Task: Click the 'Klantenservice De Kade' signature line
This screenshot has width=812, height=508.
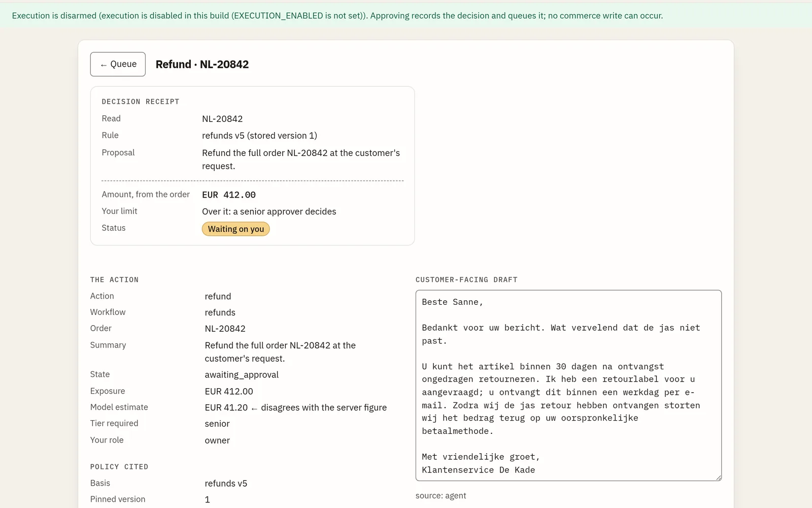Action: coord(478,470)
